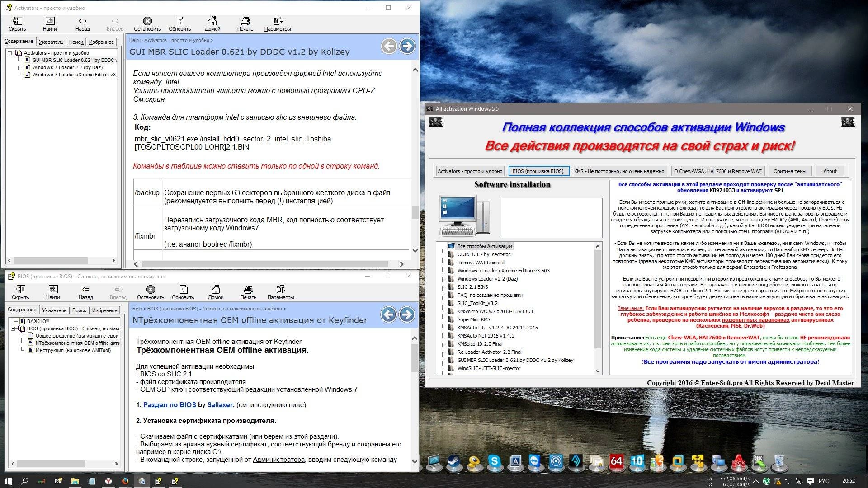Viewport: 868px width, 488px height.
Task: Go to previous topic in GUI MBR SLIC page
Action: point(389,46)
